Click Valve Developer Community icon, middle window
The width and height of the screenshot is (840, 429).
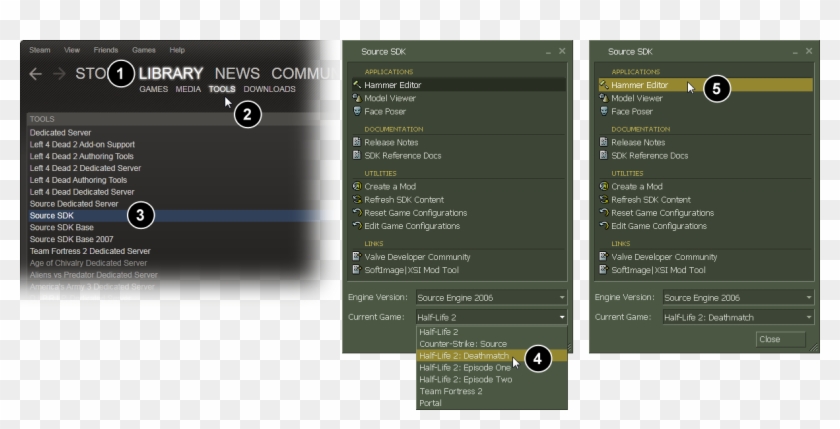point(357,257)
